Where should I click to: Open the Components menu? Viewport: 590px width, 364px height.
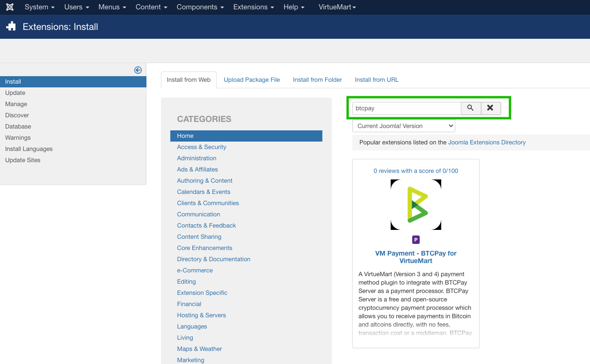pyautogui.click(x=200, y=7)
